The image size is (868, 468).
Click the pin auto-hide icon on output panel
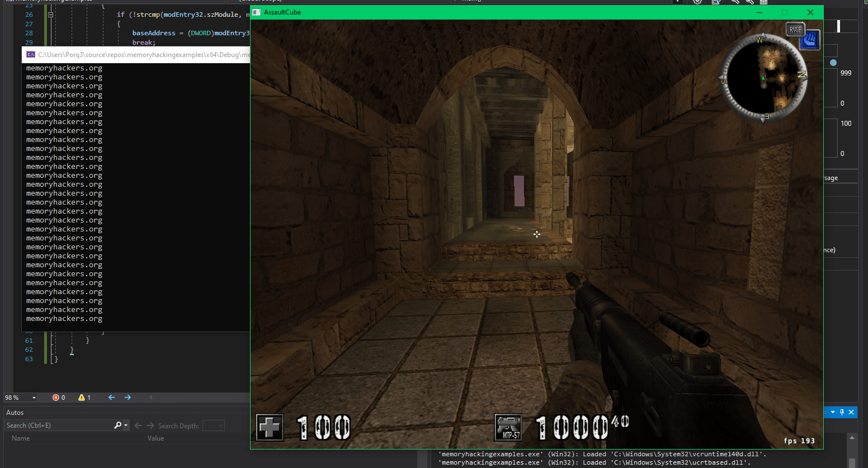point(842,412)
